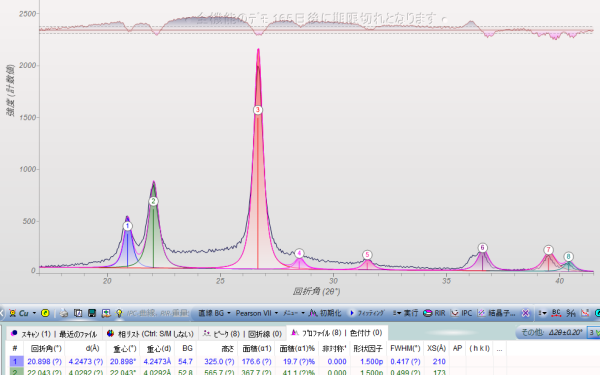The height and width of the screenshot is (375, 600).
Task: Switch to the ピーク (8) tab
Action: [x=221, y=334]
